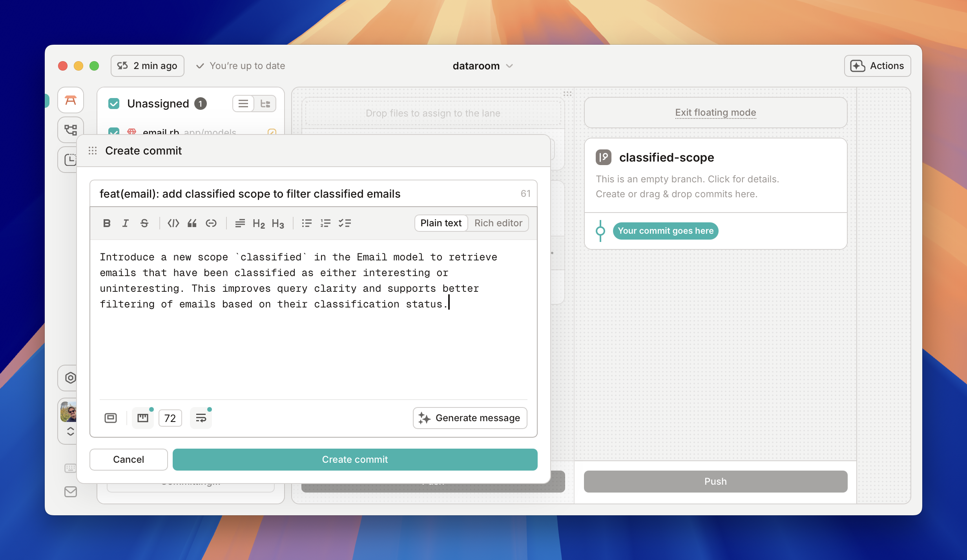Enable text wrapping using the wrap icon
The width and height of the screenshot is (967, 560).
point(201,418)
